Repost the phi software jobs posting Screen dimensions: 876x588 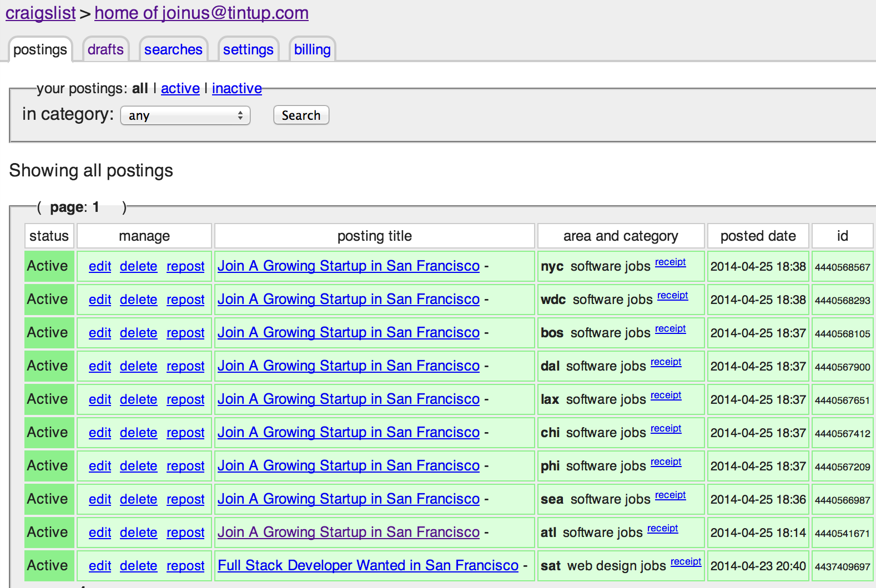coord(185,466)
